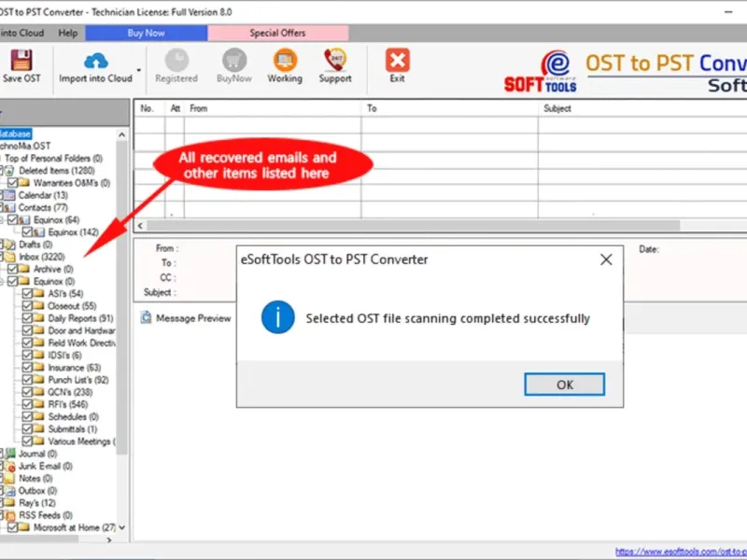Screen dimensions: 747x560
Task: Click the Outbox folder icon
Action: 9,491
